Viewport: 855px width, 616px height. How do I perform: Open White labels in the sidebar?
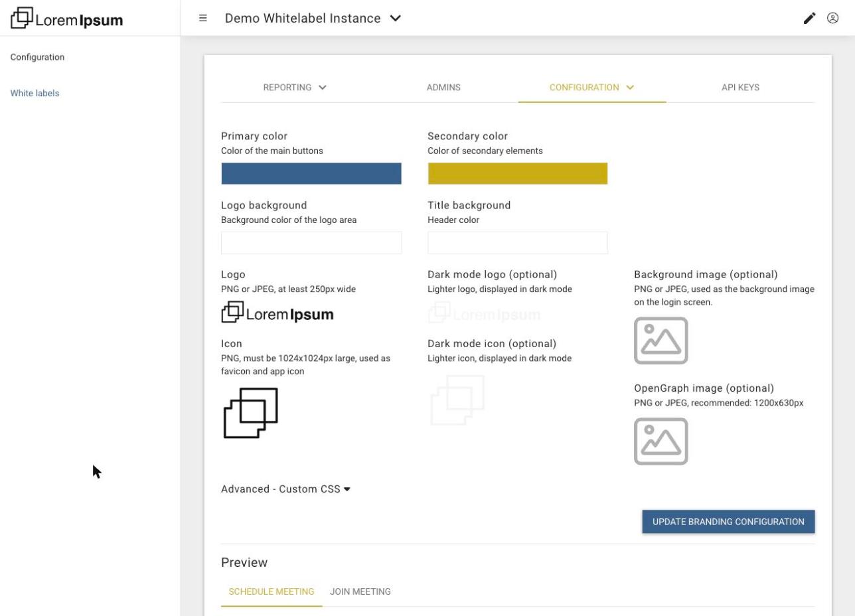35,94
